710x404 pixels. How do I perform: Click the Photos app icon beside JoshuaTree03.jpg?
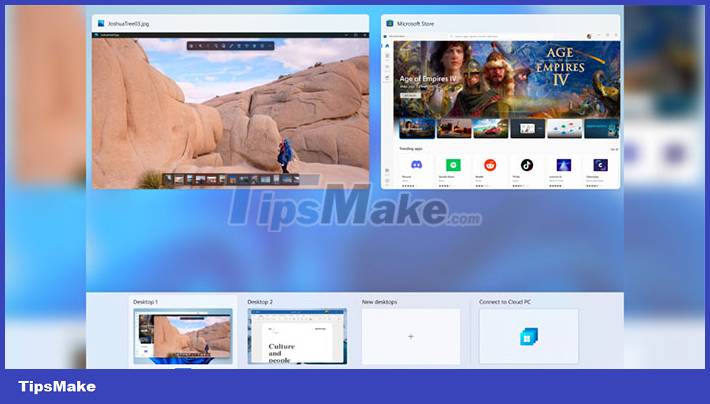101,23
